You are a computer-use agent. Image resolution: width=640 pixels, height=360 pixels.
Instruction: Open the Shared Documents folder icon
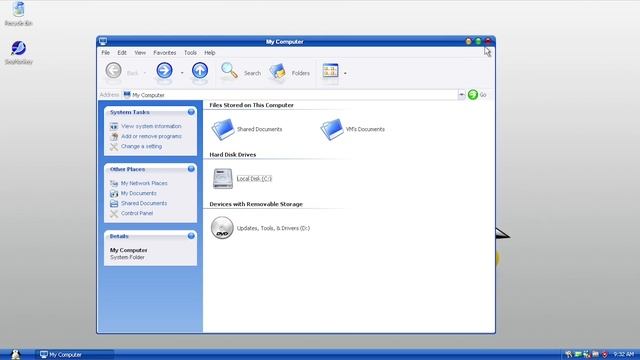click(223, 129)
